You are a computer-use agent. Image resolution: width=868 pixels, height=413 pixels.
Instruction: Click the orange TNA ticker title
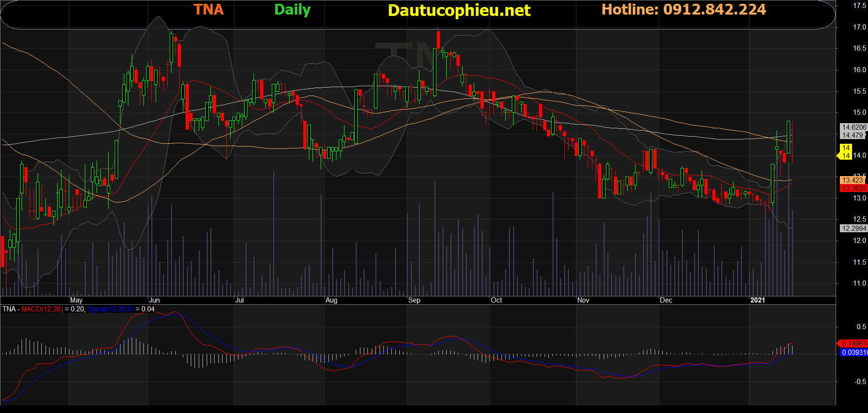point(209,10)
